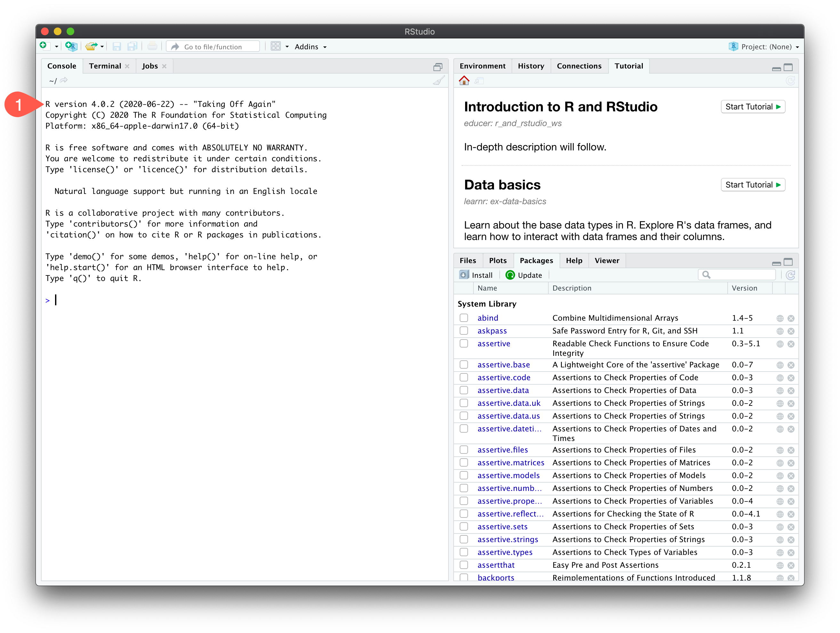This screenshot has width=840, height=633.
Task: Click the Create a Project icon
Action: pyautogui.click(x=71, y=46)
